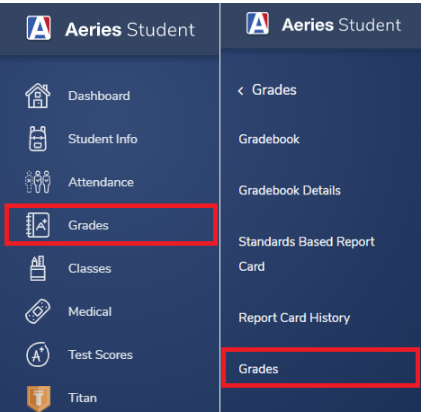Choose Report Card History
The image size is (424, 412).
coord(294,318)
